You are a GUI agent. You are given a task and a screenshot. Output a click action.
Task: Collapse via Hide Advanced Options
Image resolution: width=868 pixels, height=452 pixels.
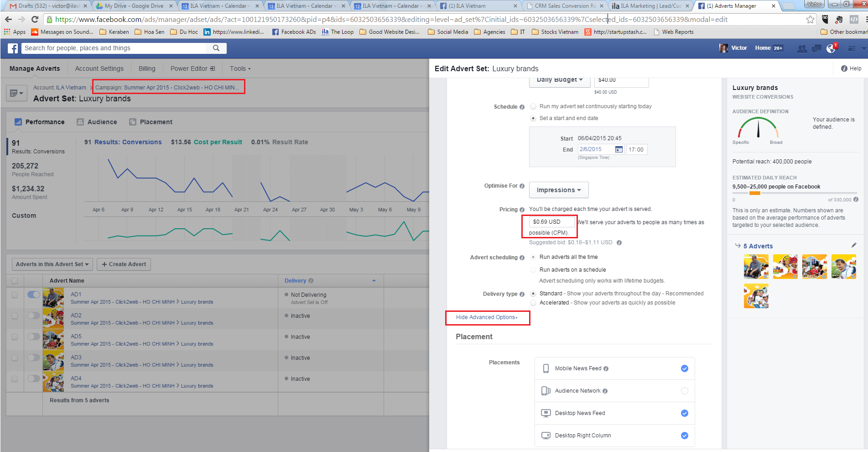pos(486,317)
